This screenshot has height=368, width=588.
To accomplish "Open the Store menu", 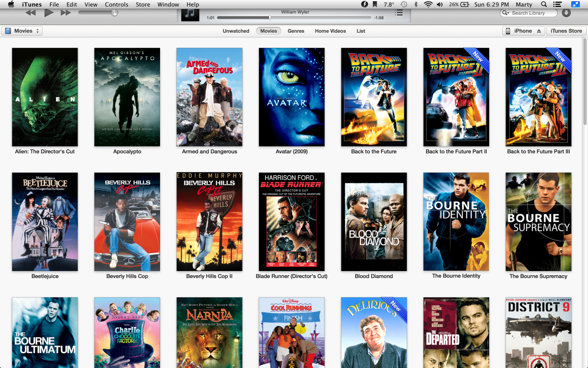I will coord(143,4).
